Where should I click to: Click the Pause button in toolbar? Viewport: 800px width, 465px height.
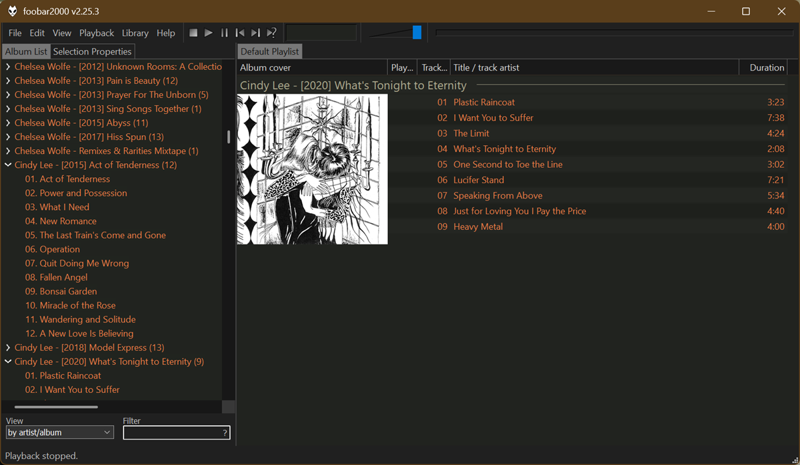224,33
